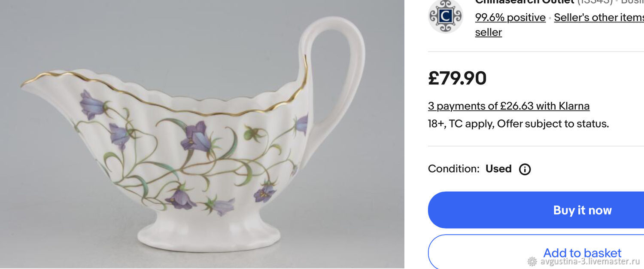Screen dimensions: 644x269
Task: Click the livemaster watermark snowflake icon
Action: point(532,261)
